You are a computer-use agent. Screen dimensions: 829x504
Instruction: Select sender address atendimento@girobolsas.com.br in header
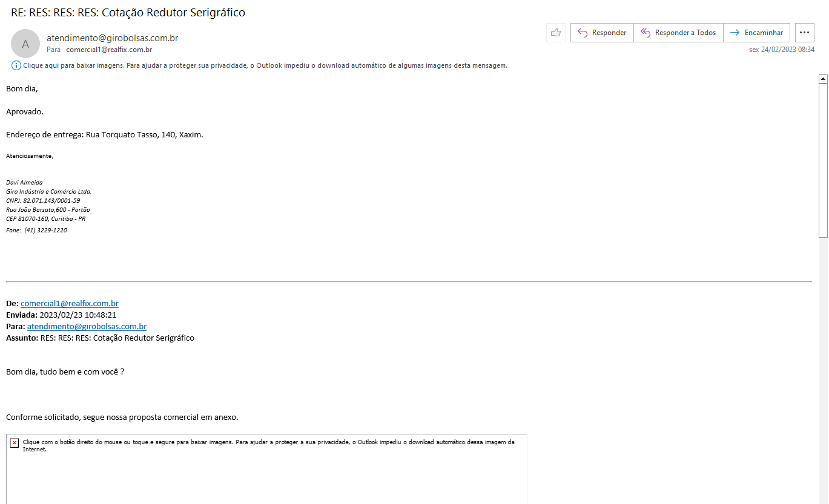pos(112,38)
